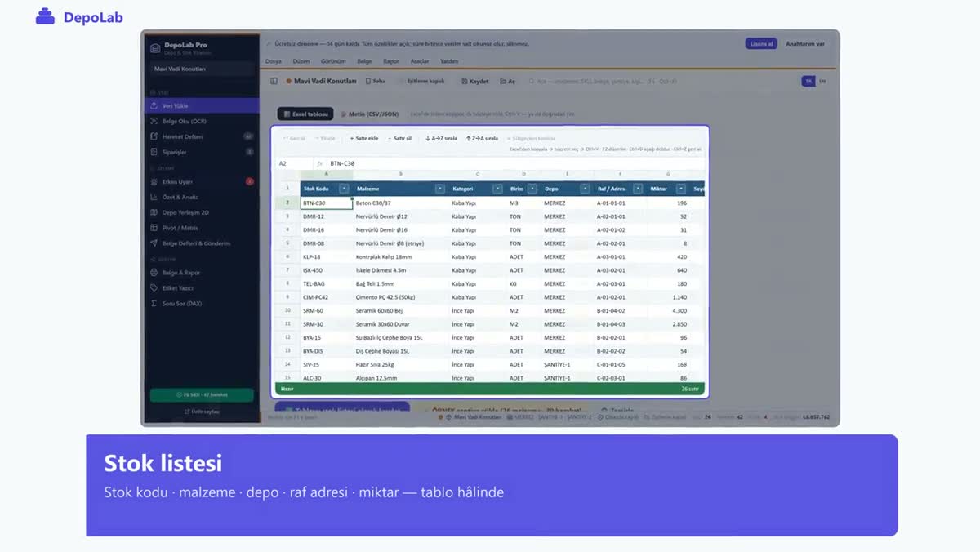
Task: Switch to Metin (CSV/JSON) tab
Action: pos(370,114)
